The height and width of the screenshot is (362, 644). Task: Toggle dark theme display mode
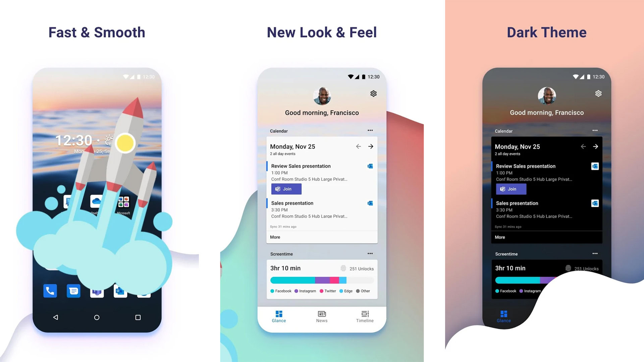click(x=599, y=93)
